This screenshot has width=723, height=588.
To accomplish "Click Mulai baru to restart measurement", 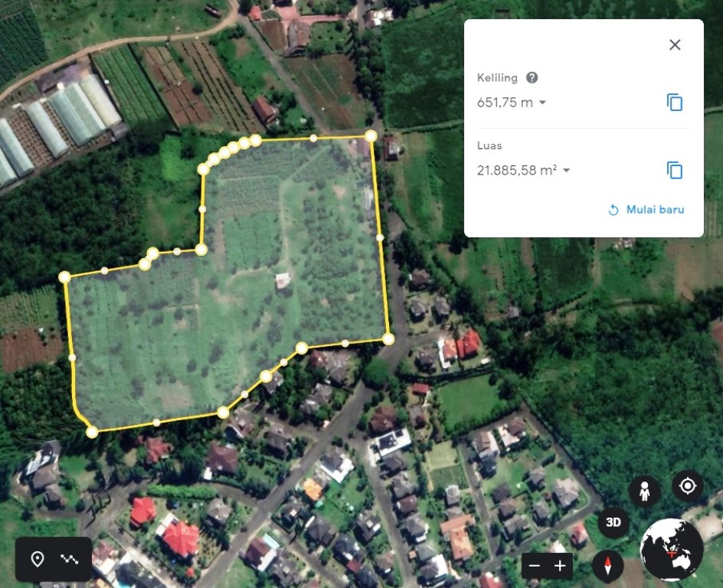I will [x=646, y=210].
